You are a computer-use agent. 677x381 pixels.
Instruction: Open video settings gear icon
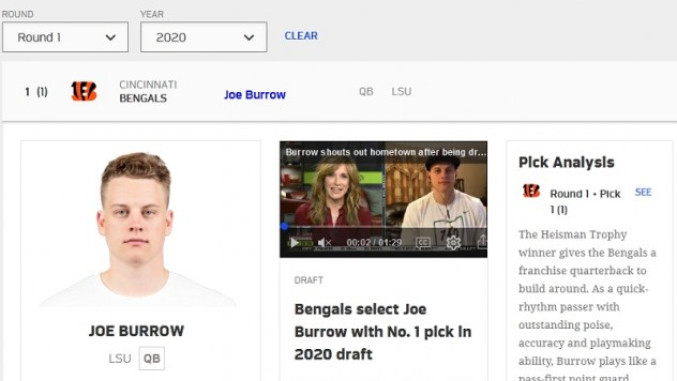click(453, 243)
